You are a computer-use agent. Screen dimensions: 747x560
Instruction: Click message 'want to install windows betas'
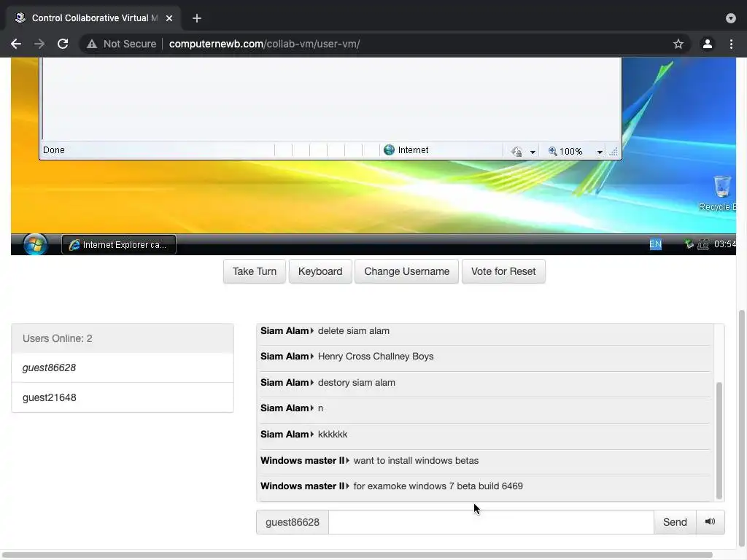tap(416, 461)
